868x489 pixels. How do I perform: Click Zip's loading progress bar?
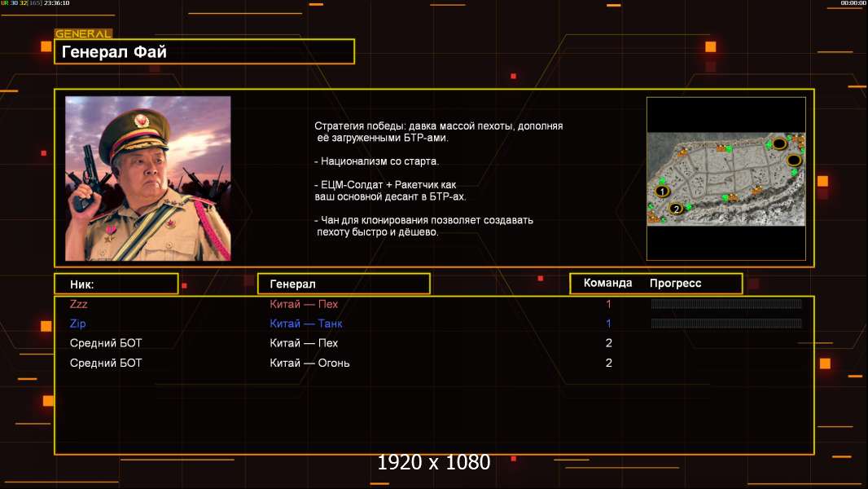coord(726,324)
